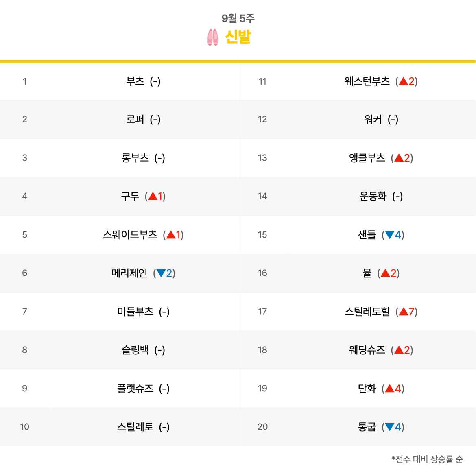Click the pink ballet shoes icon
The width and height of the screenshot is (476, 476).
(212, 37)
